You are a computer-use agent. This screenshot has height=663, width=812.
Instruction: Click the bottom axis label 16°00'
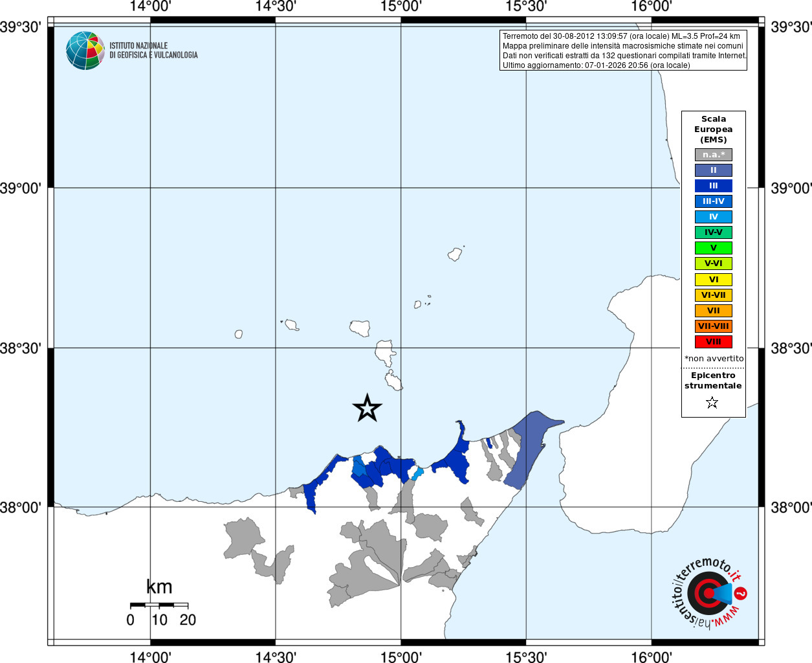(x=652, y=657)
